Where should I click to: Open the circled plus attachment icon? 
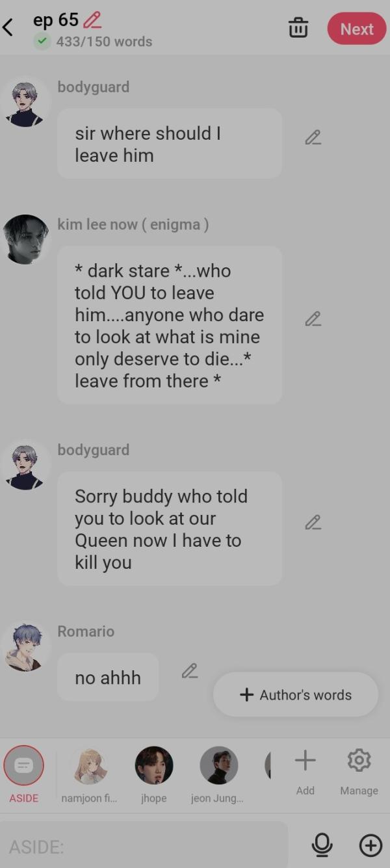pyautogui.click(x=371, y=845)
